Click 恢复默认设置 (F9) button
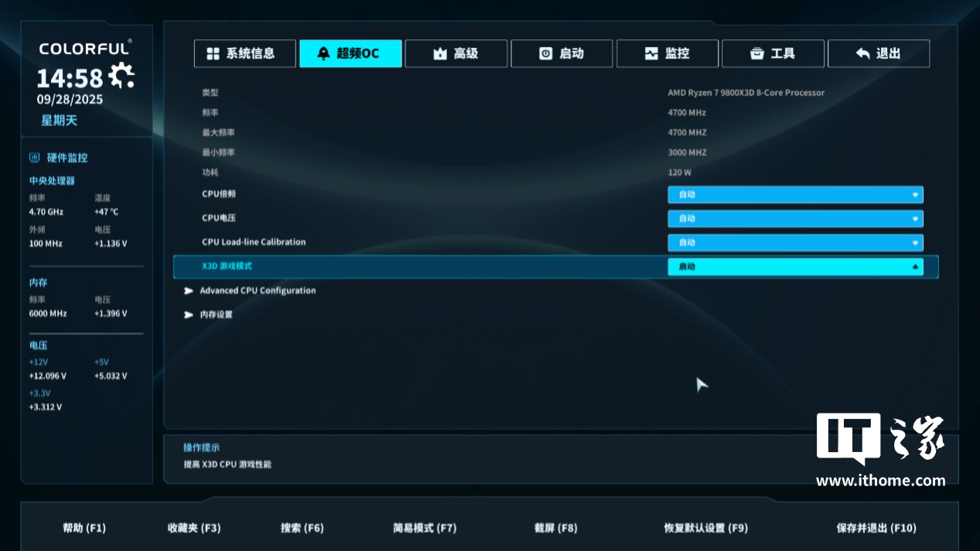Image resolution: width=980 pixels, height=551 pixels. (706, 528)
